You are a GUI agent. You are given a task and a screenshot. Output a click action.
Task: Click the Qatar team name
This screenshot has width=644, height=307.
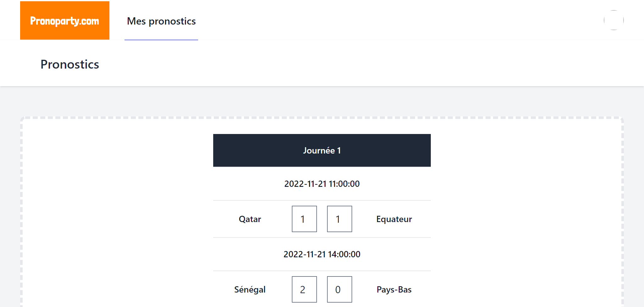point(250,219)
